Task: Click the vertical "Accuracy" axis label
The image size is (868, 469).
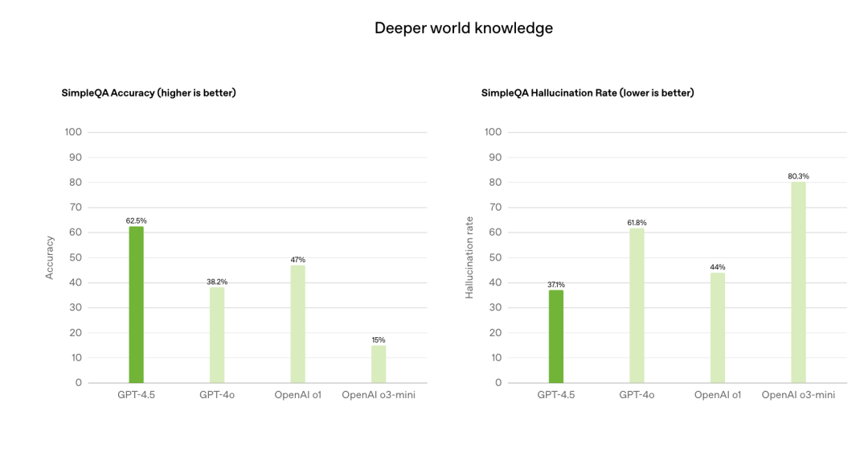Action: click(50, 257)
